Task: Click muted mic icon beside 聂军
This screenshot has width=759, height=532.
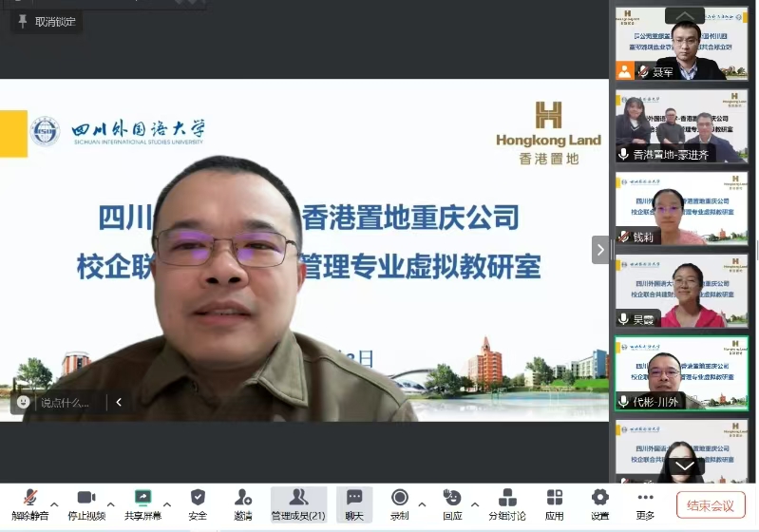Action: coord(643,71)
